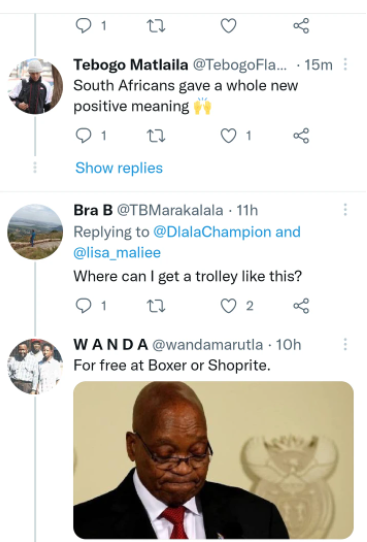Image resolution: width=367 pixels, height=542 pixels.
Task: Open more options for WANDA's tweet
Action: point(345,344)
